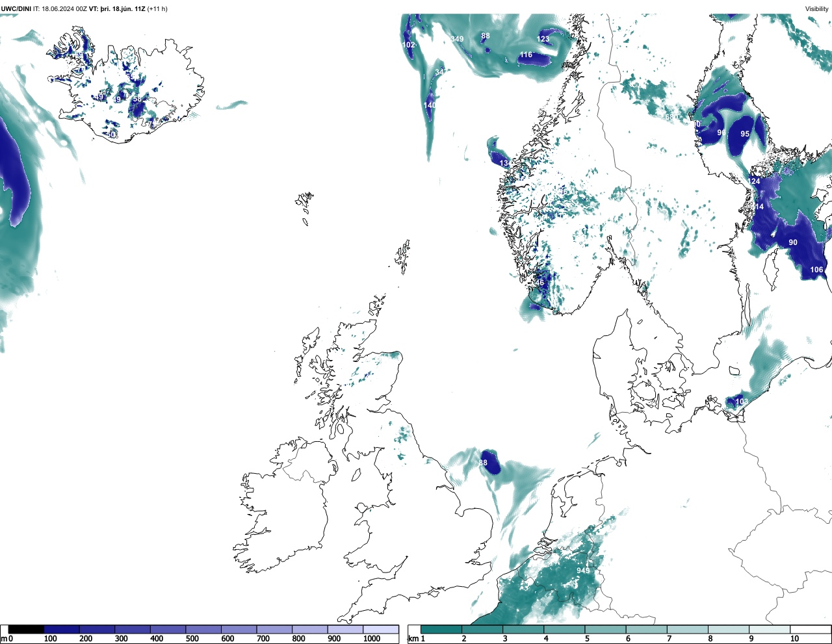Select the 8–9 km legend swatch

click(728, 629)
